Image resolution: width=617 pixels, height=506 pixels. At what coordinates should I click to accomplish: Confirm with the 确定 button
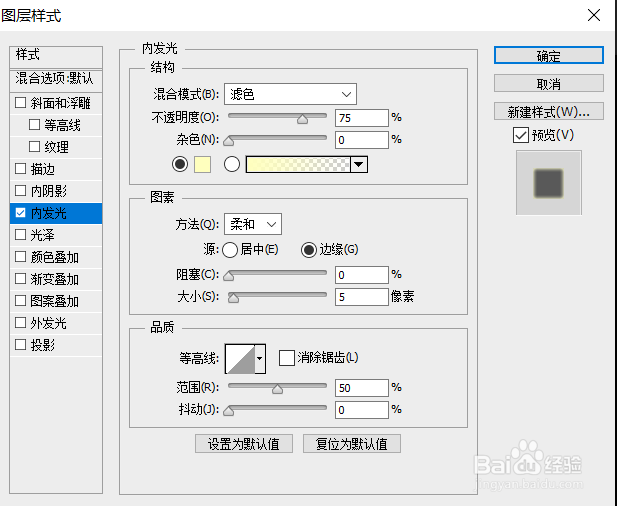point(549,55)
